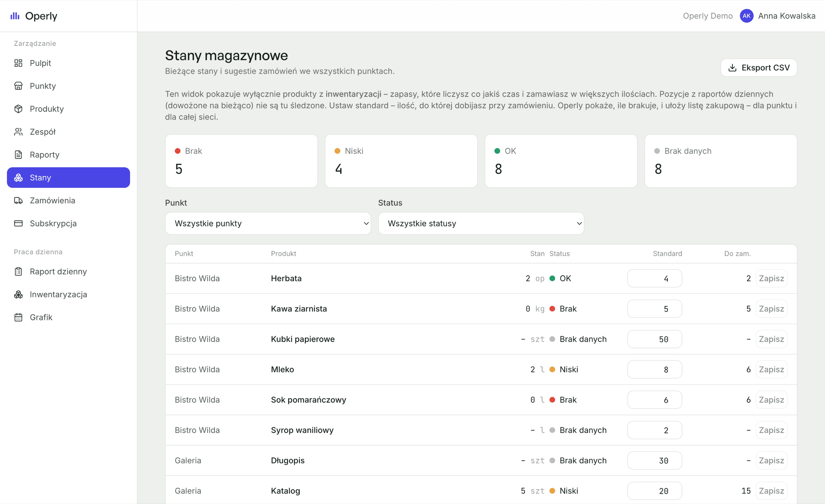This screenshot has height=504, width=825.
Task: Click the Grafik calendar icon
Action: coord(18,317)
